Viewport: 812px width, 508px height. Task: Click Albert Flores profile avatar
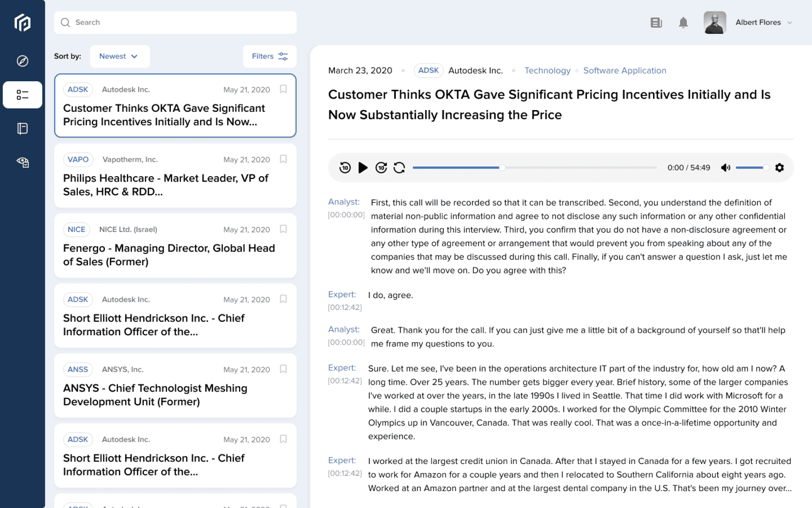pos(715,22)
